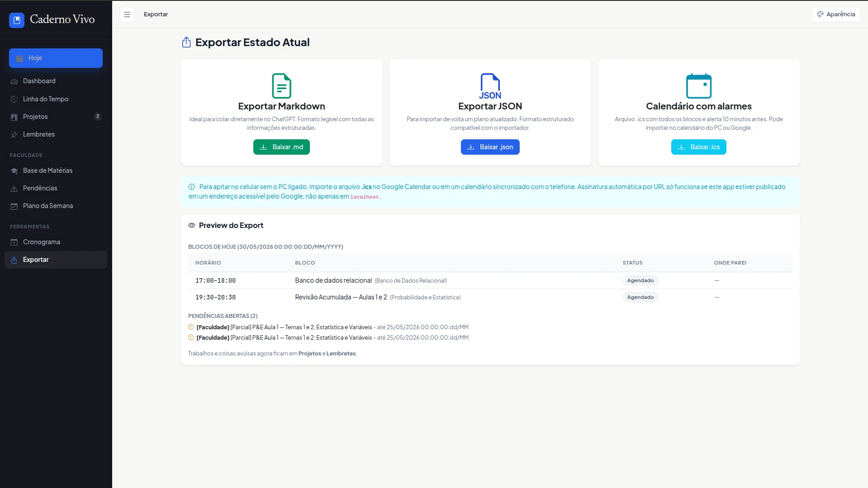Screen dimensions: 868x488
Task: Open Plano da Semana
Action: click(56, 206)
